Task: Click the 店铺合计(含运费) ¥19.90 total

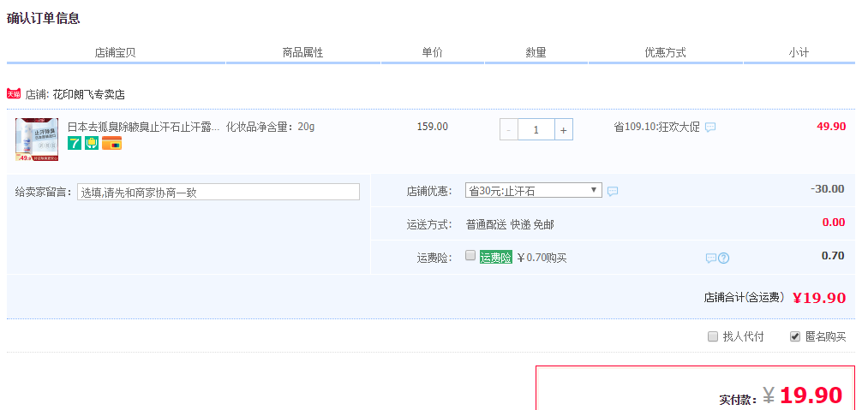Action: click(775, 298)
